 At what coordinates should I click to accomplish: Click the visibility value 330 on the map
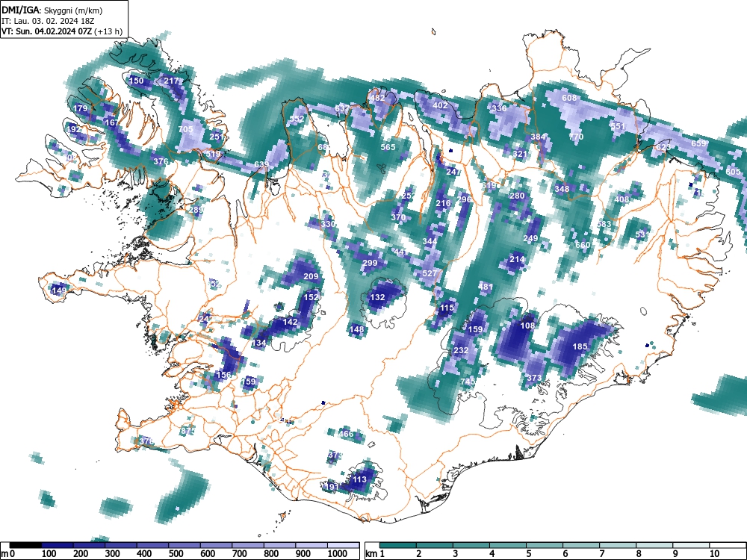[x=328, y=224]
